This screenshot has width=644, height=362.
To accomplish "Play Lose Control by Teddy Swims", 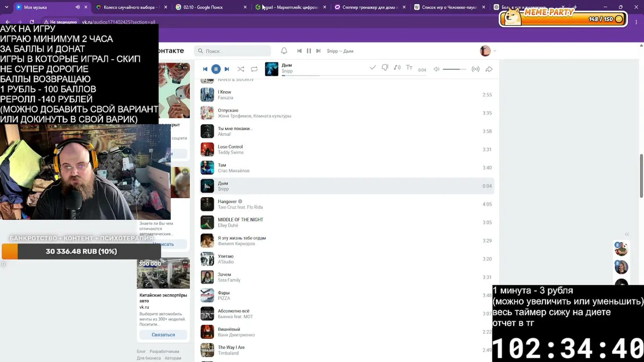I will tap(347, 149).
